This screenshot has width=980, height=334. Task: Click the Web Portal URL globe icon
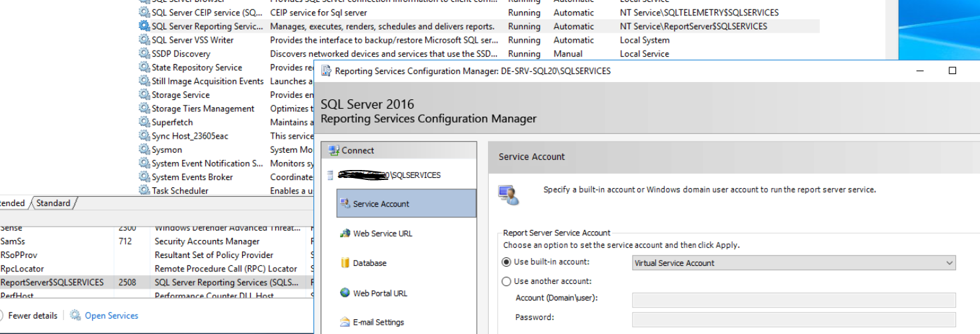tap(345, 293)
